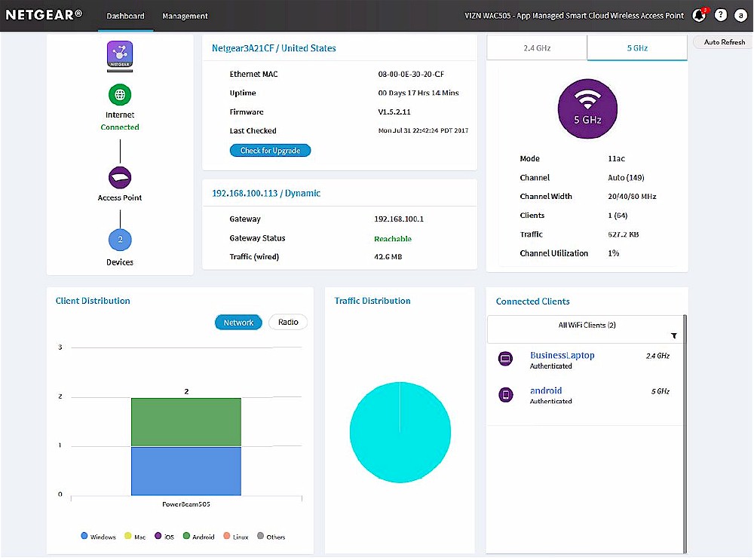754x560 pixels.
Task: Click the gateway address 192.168.100.1
Action: (x=399, y=219)
